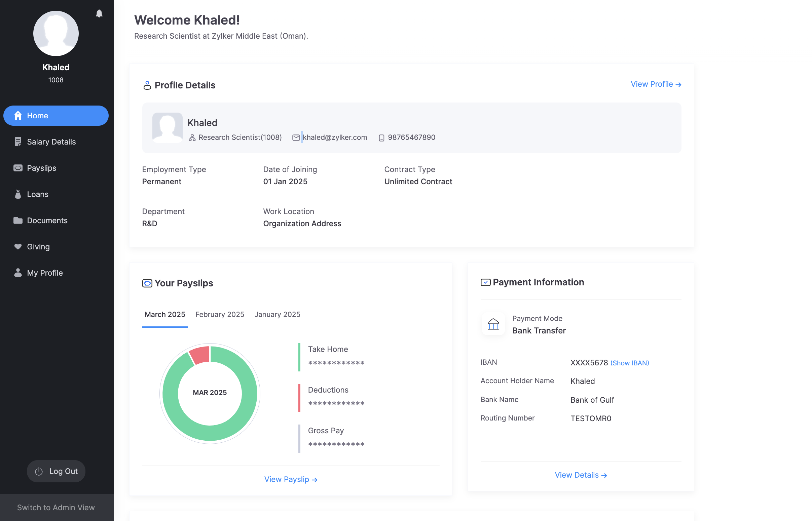812x521 pixels.
Task: Click the Salary Details document icon
Action: pos(18,142)
